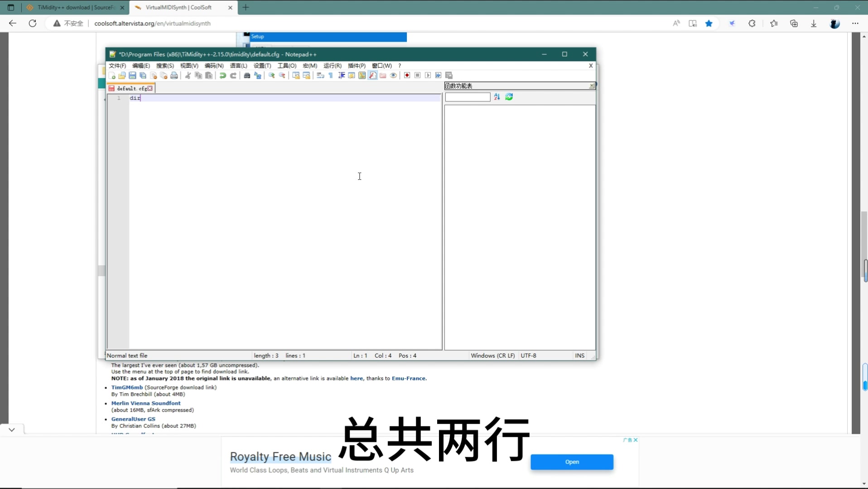This screenshot has height=489, width=868.
Task: Expand the page with the down chevron
Action: 11,429
